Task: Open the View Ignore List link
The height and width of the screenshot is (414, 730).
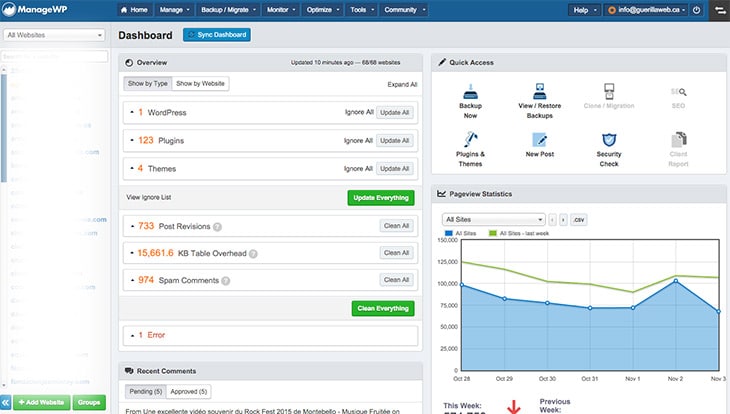Action: coord(149,197)
